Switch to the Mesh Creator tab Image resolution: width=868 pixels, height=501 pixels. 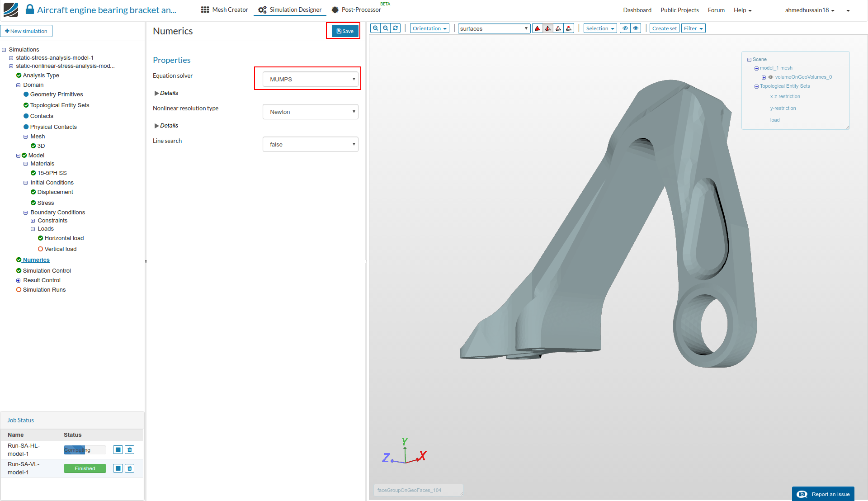[x=225, y=10]
